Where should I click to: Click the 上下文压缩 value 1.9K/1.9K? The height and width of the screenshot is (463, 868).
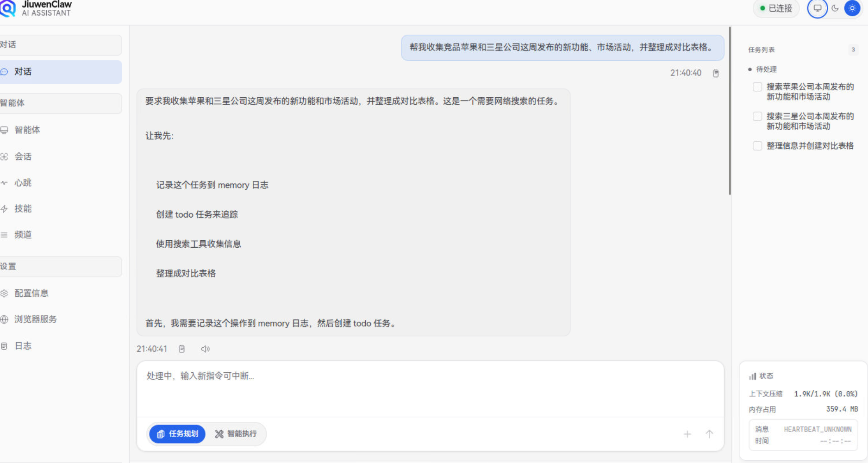[x=826, y=394]
